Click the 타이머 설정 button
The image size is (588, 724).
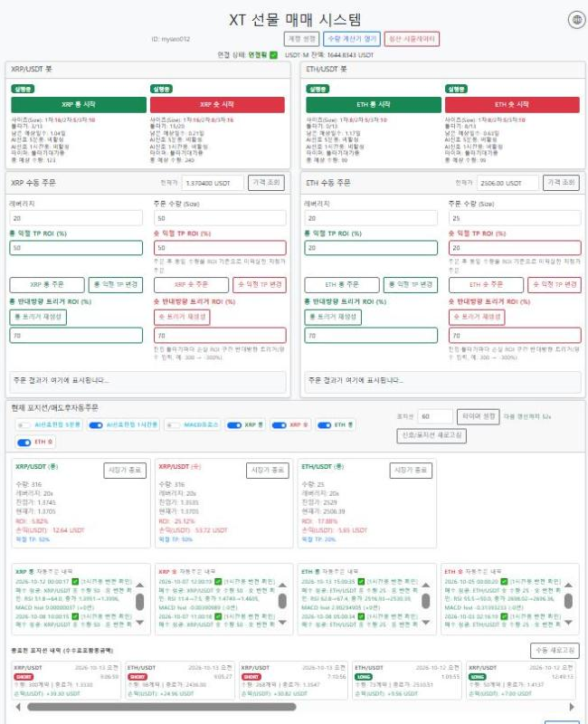click(479, 416)
